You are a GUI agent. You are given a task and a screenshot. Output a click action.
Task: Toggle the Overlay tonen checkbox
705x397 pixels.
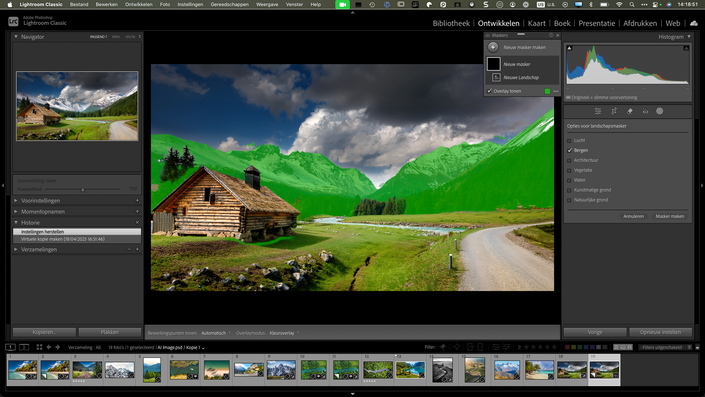pyautogui.click(x=490, y=91)
